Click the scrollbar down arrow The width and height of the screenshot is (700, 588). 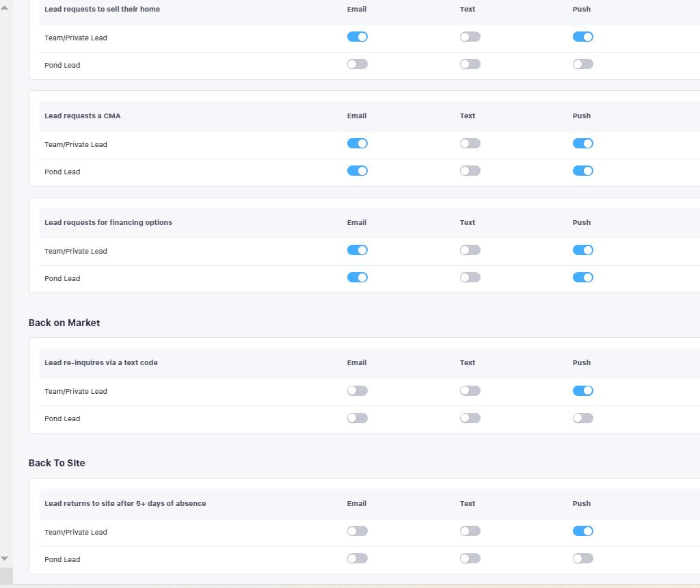(5, 559)
